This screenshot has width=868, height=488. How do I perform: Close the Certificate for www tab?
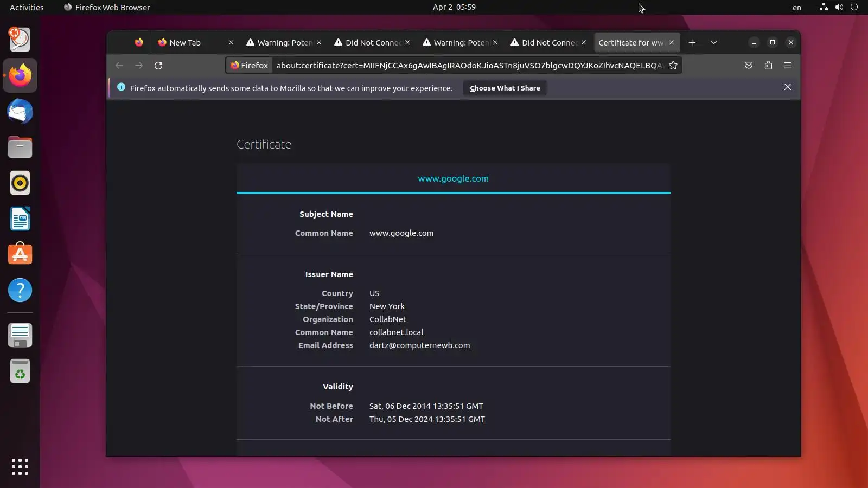pyautogui.click(x=672, y=42)
